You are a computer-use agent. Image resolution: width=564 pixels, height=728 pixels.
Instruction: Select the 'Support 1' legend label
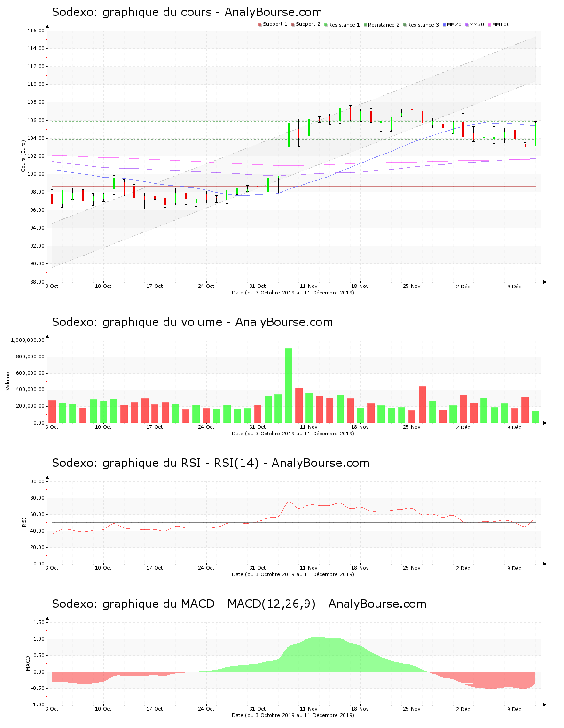tap(275, 24)
